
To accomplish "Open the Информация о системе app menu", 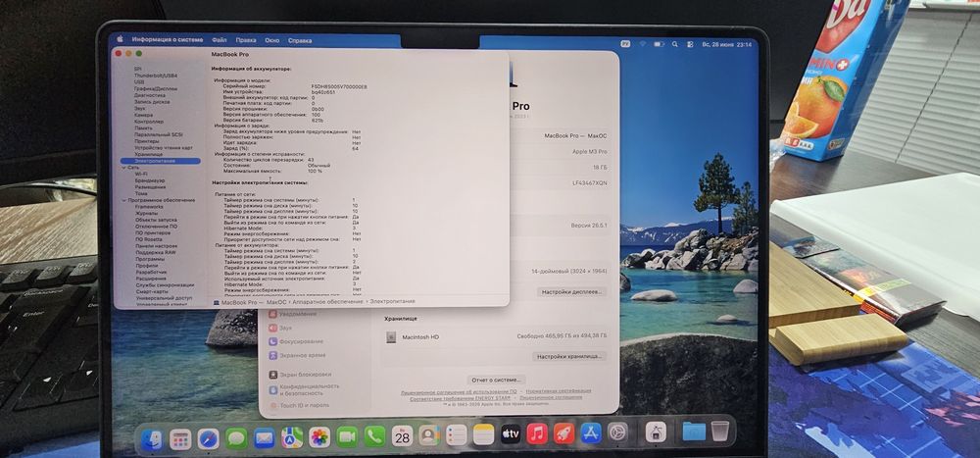I will click(167, 39).
